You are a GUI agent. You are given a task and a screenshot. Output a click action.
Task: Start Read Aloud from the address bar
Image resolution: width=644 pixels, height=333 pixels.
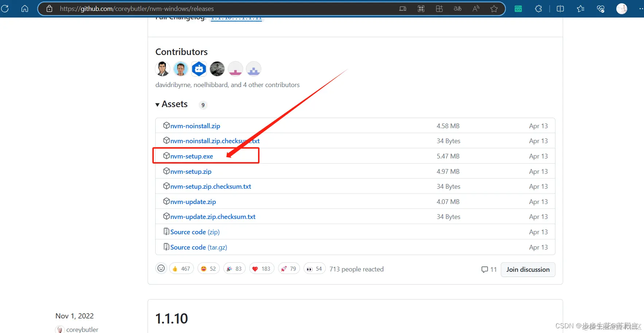click(476, 8)
